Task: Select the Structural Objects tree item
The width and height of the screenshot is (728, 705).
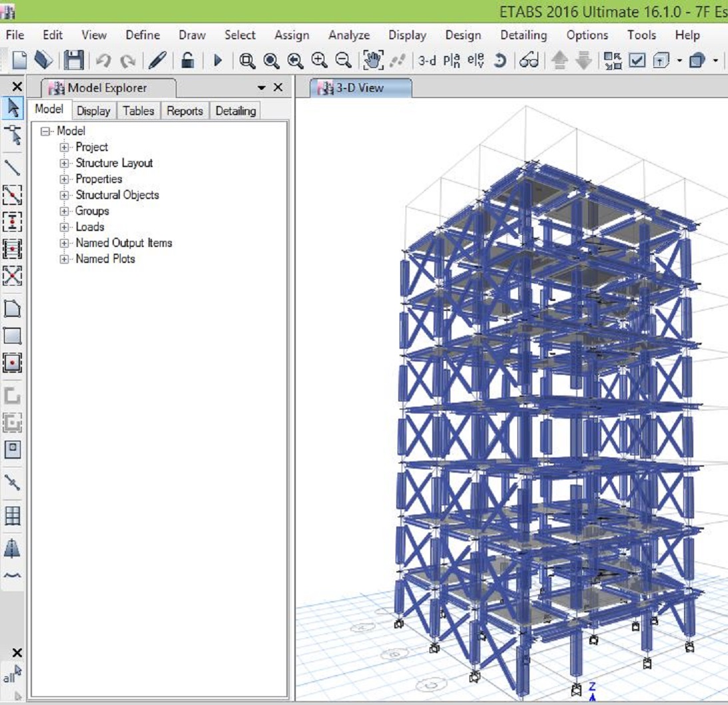Action: 117,195
